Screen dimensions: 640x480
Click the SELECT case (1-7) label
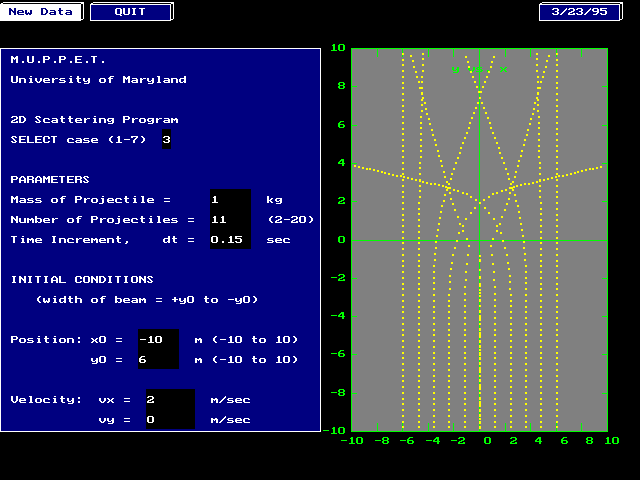tap(78, 140)
